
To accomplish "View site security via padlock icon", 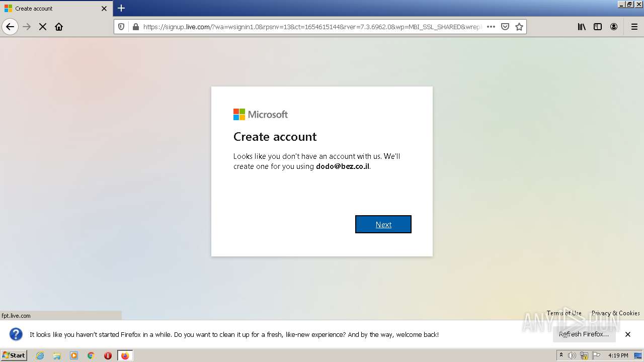I will click(135, 27).
